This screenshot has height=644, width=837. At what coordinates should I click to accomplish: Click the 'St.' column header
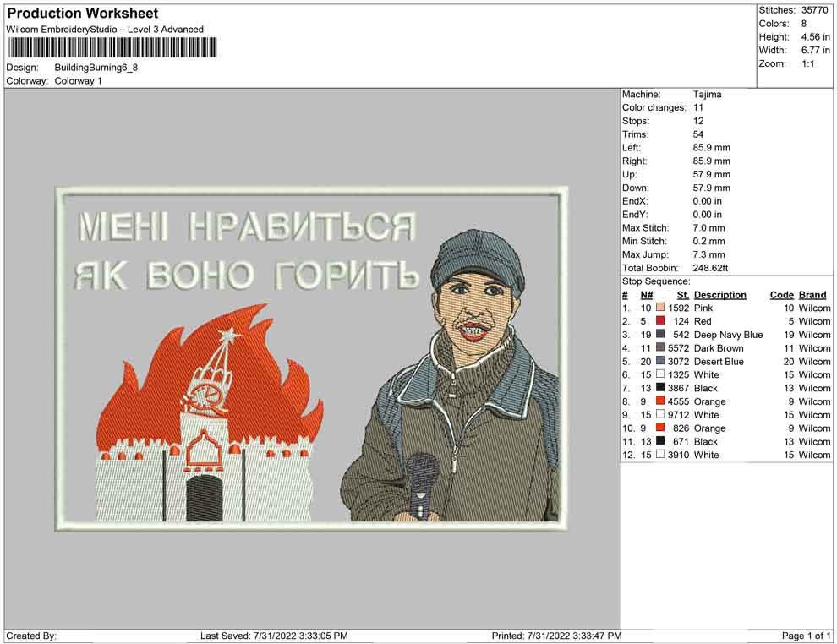tap(683, 294)
